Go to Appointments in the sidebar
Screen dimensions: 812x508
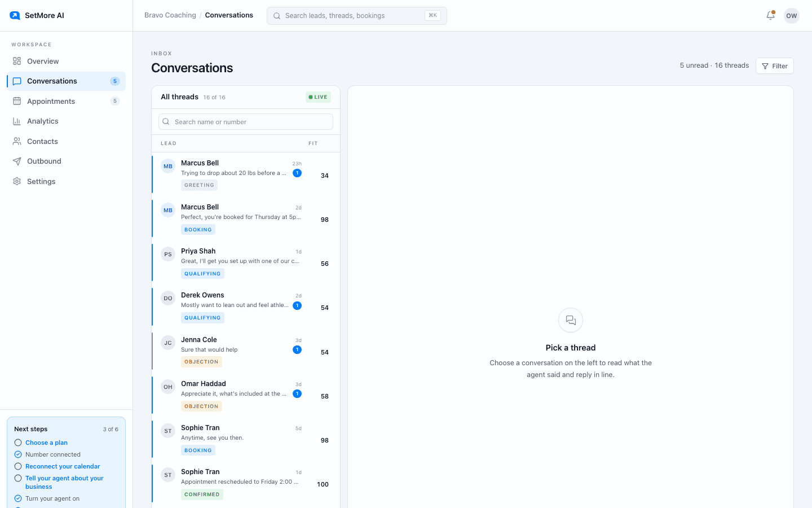click(66, 101)
